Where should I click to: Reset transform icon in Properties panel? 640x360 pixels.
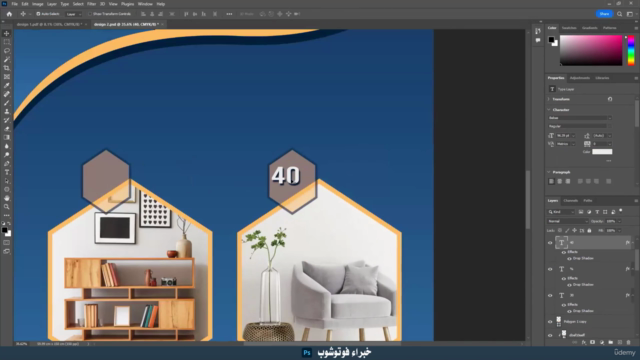[610, 99]
